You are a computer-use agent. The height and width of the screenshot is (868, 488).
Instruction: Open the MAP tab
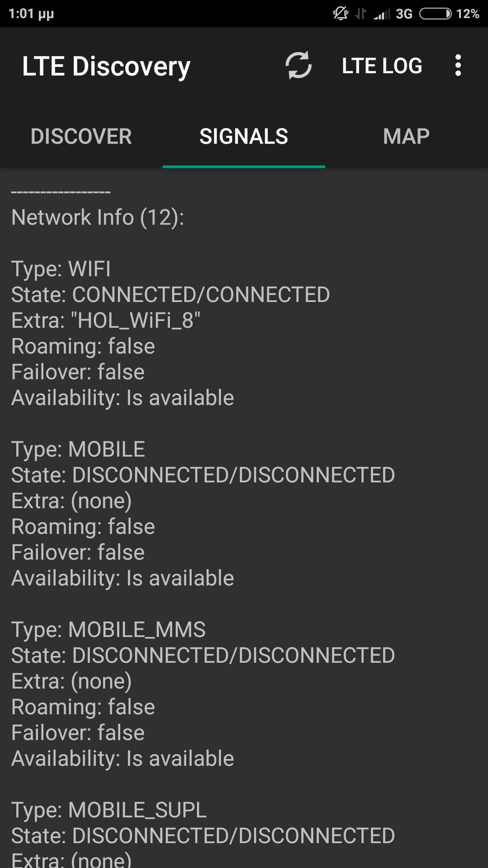(x=406, y=137)
